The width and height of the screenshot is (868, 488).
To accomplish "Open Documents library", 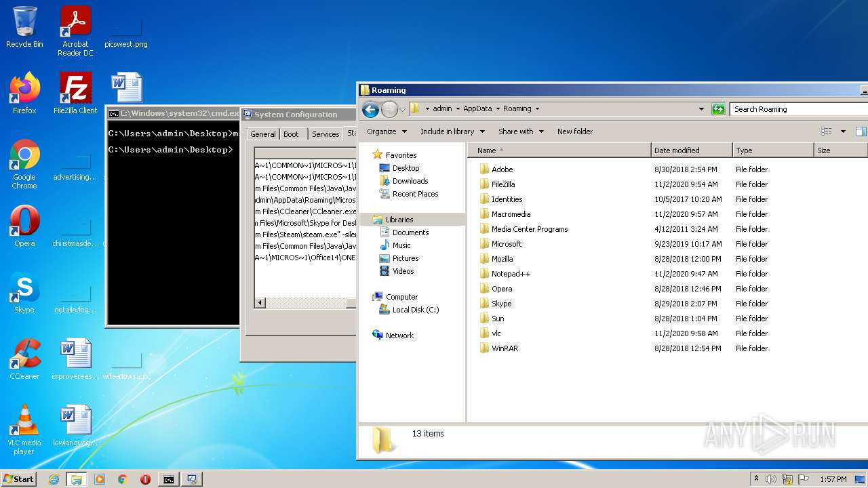I will [x=410, y=232].
